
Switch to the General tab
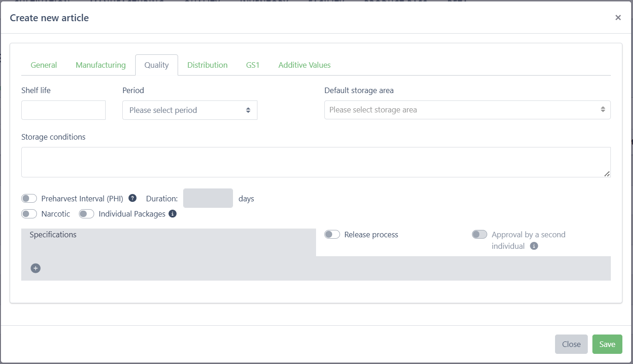pos(44,65)
